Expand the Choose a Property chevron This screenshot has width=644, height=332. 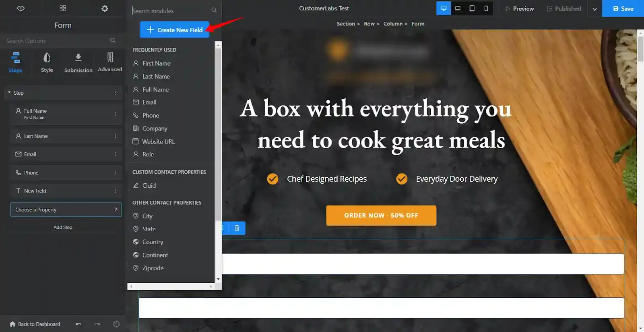(116, 210)
